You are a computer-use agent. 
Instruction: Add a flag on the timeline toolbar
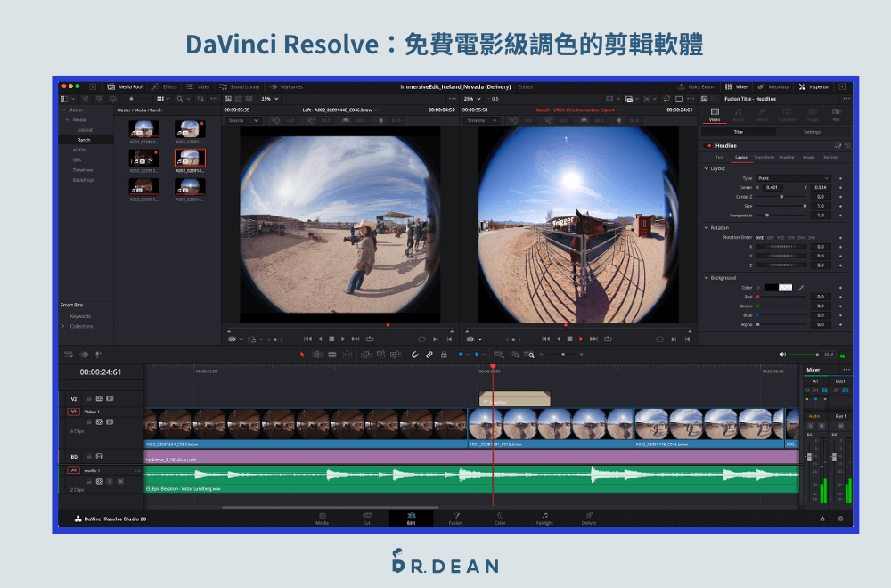pyautogui.click(x=461, y=355)
